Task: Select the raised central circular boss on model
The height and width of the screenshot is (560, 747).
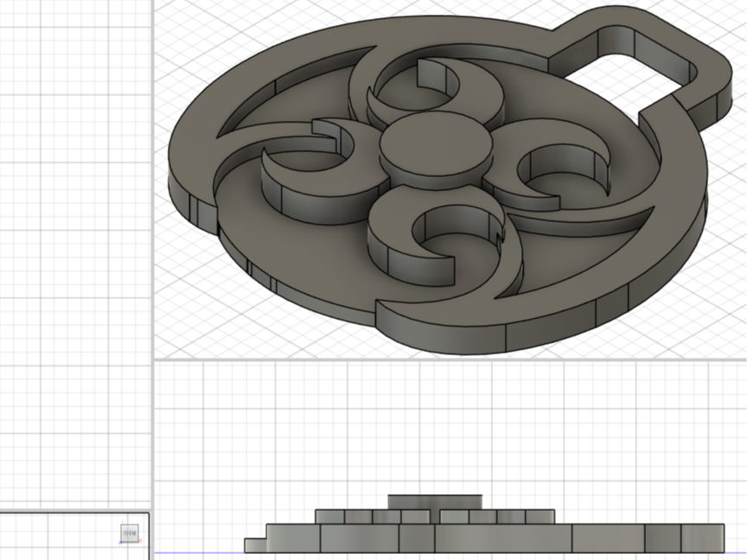Action: pyautogui.click(x=436, y=143)
